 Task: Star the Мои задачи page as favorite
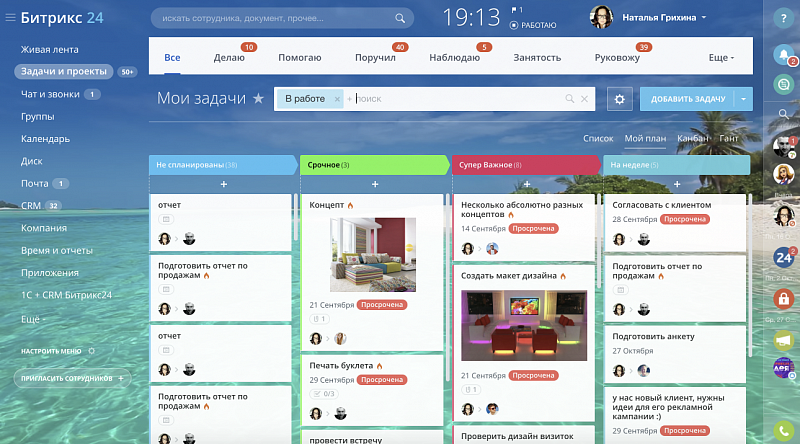pos(258,99)
